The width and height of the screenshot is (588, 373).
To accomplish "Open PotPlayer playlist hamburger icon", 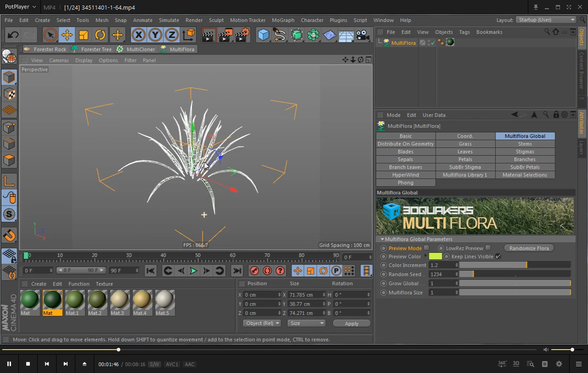I will click(x=578, y=364).
